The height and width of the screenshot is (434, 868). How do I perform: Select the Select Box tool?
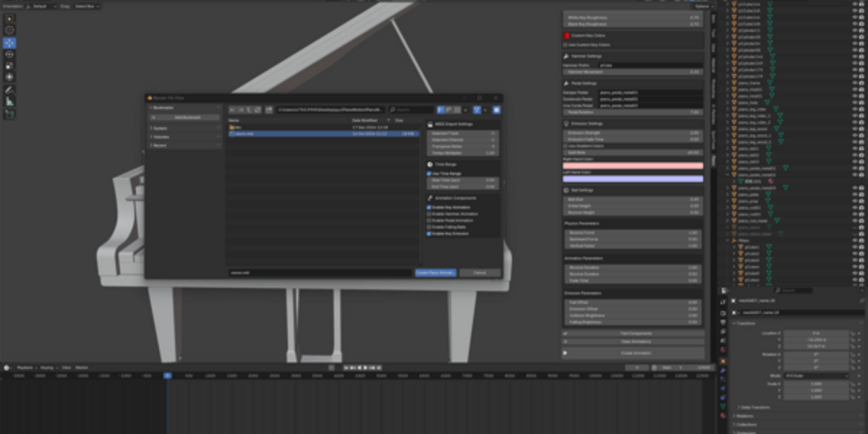(x=9, y=18)
